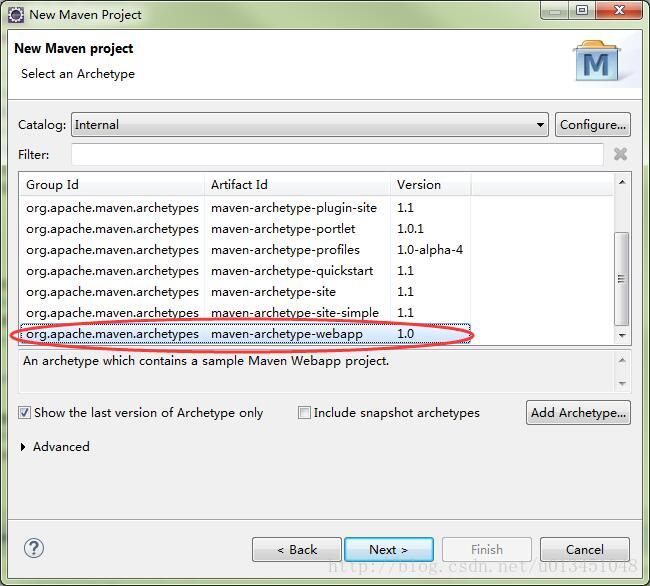Click the description box scroll down arrow
Image resolution: width=650 pixels, height=586 pixels.
pyautogui.click(x=622, y=383)
